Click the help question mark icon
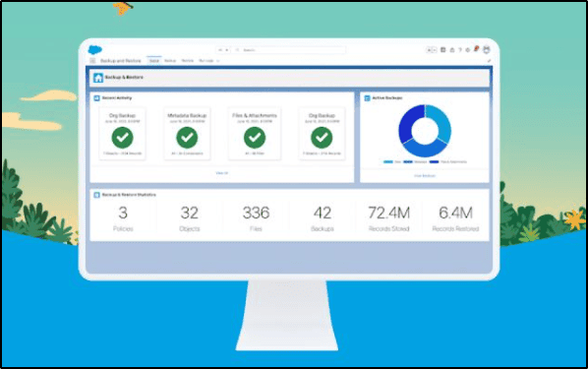588x369 pixels. [x=460, y=50]
